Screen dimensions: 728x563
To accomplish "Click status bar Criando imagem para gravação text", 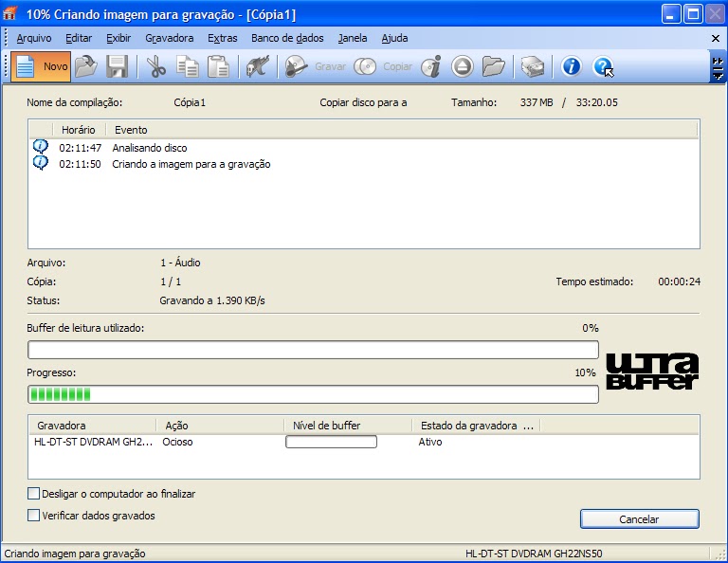I will click(75, 554).
